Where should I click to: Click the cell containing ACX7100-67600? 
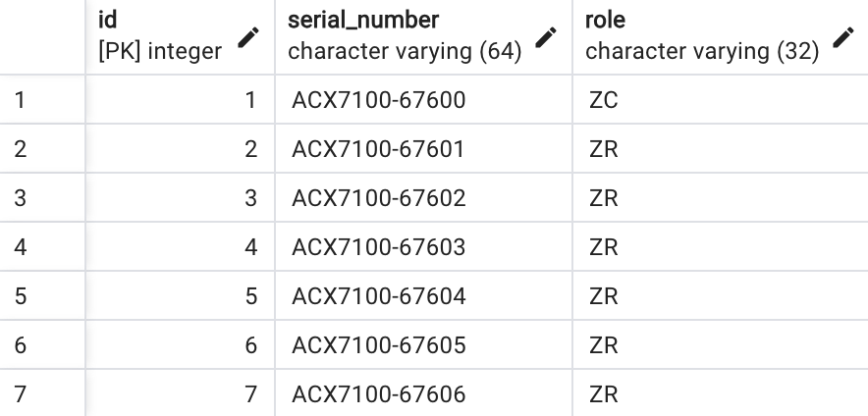[424, 99]
